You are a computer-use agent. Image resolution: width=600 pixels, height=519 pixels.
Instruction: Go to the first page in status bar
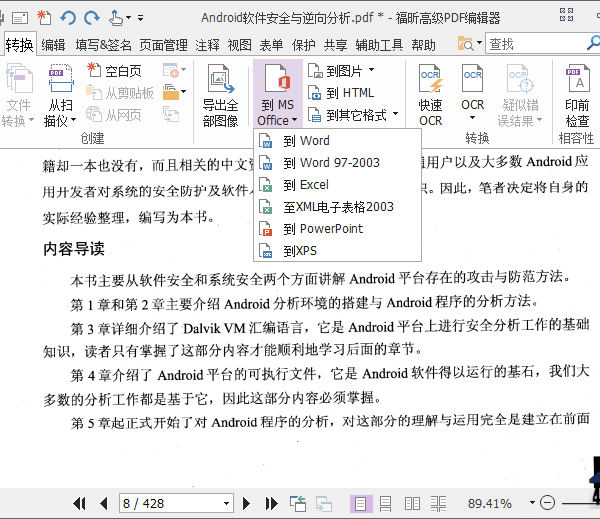pyautogui.click(x=79, y=503)
